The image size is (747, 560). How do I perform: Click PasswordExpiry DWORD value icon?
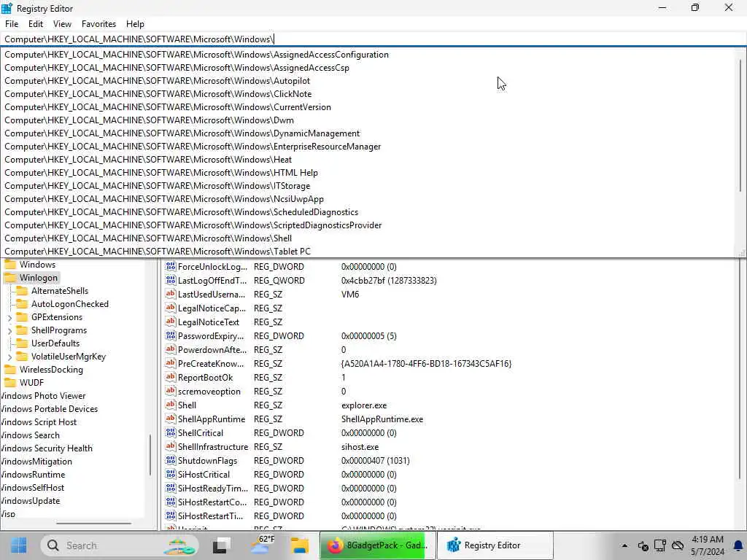click(170, 335)
